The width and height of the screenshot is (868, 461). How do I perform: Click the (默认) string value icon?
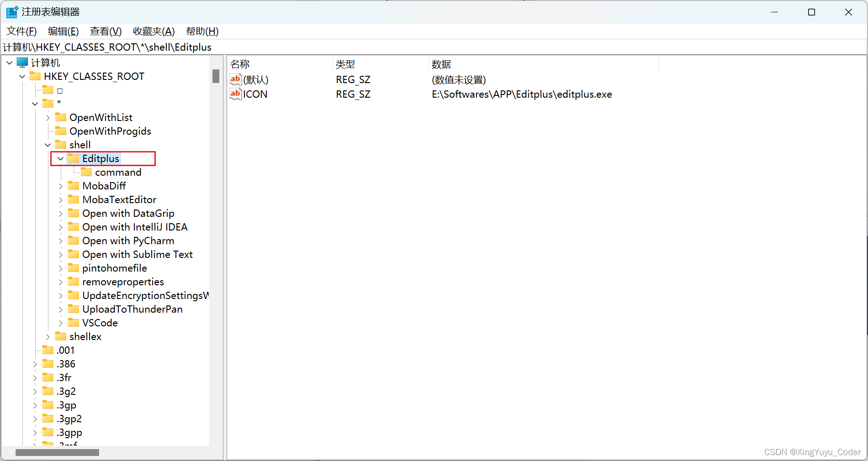(x=235, y=79)
